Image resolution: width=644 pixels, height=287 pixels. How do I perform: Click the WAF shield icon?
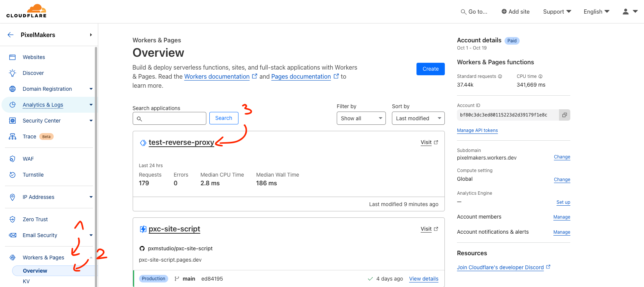[12, 159]
